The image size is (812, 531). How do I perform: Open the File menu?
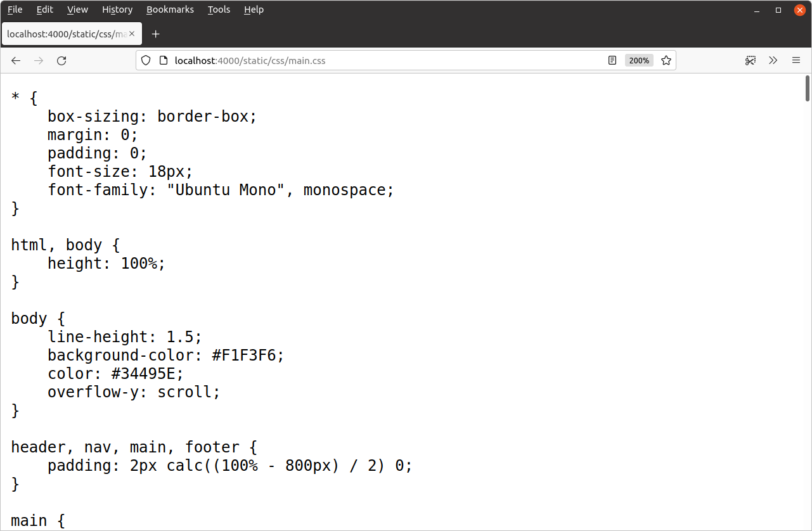point(15,10)
